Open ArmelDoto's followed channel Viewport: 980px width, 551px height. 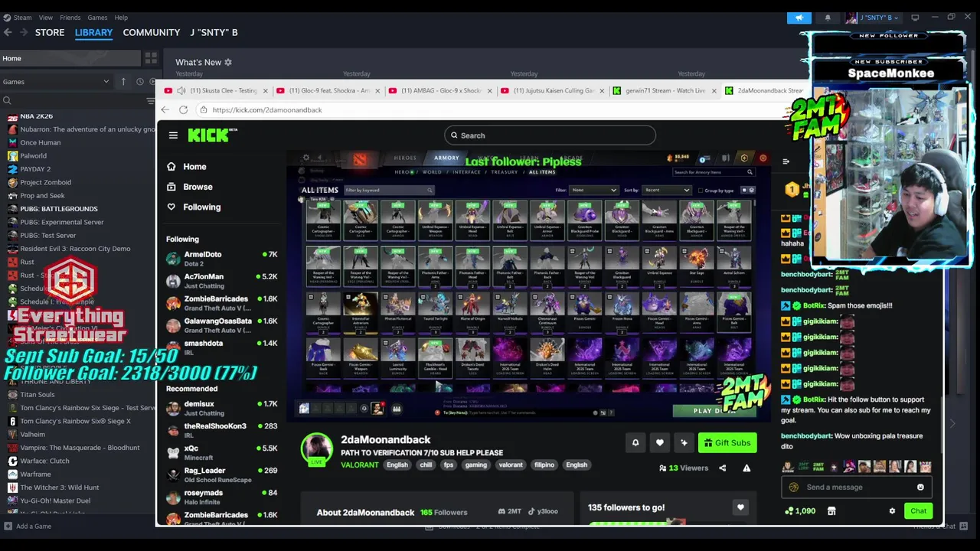[222, 259]
